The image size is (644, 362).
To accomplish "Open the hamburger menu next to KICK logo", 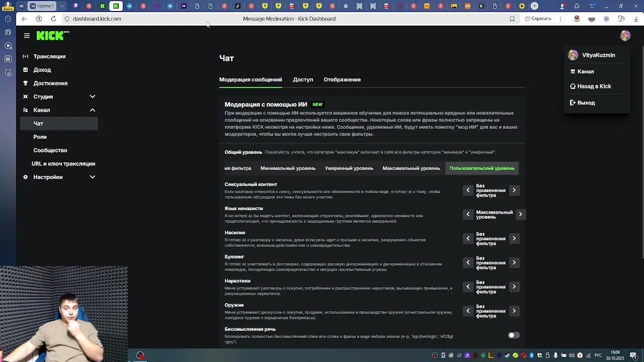I will [27, 36].
